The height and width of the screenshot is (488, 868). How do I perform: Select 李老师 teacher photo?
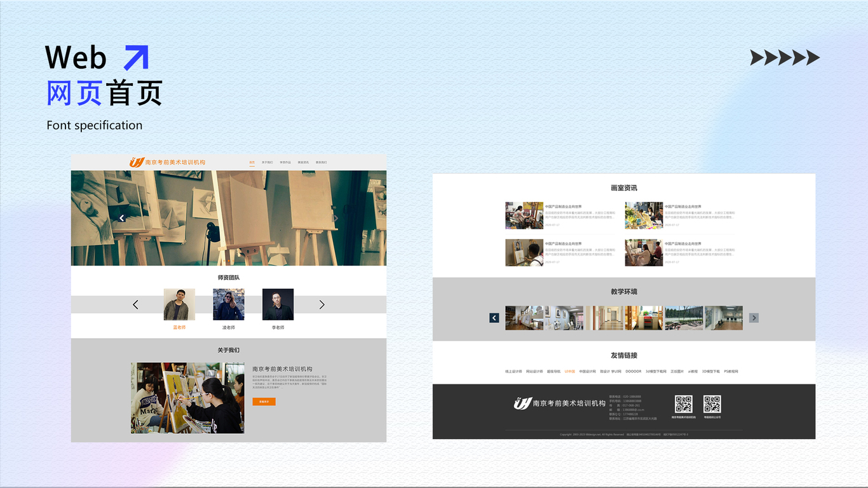(278, 304)
